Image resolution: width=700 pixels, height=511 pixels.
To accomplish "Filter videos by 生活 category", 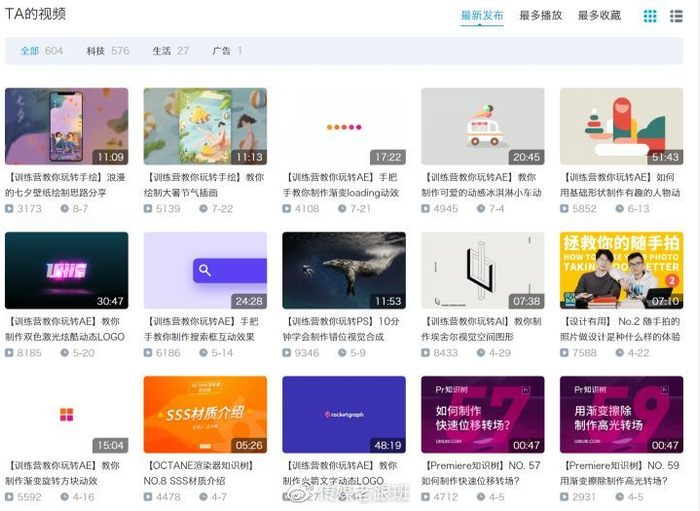I will (161, 51).
